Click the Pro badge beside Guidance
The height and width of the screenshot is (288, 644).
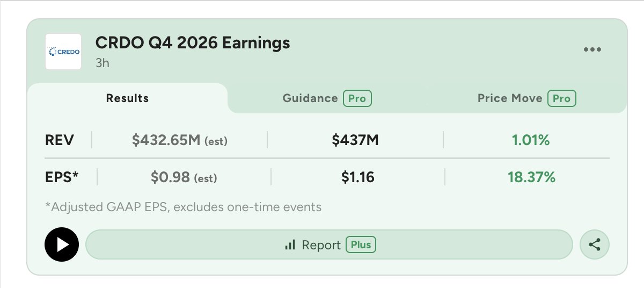[357, 98]
